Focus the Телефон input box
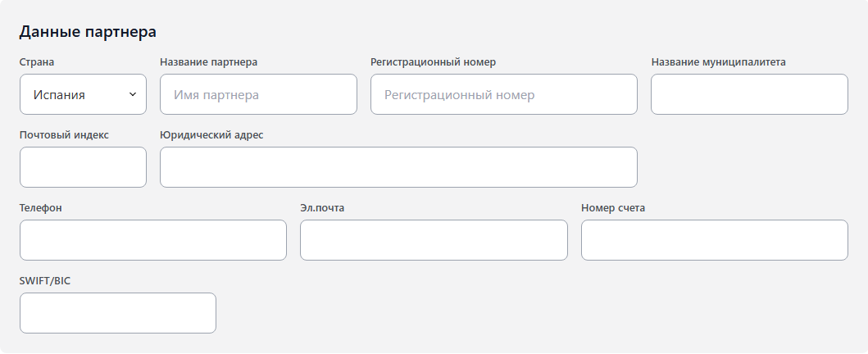 click(x=152, y=240)
